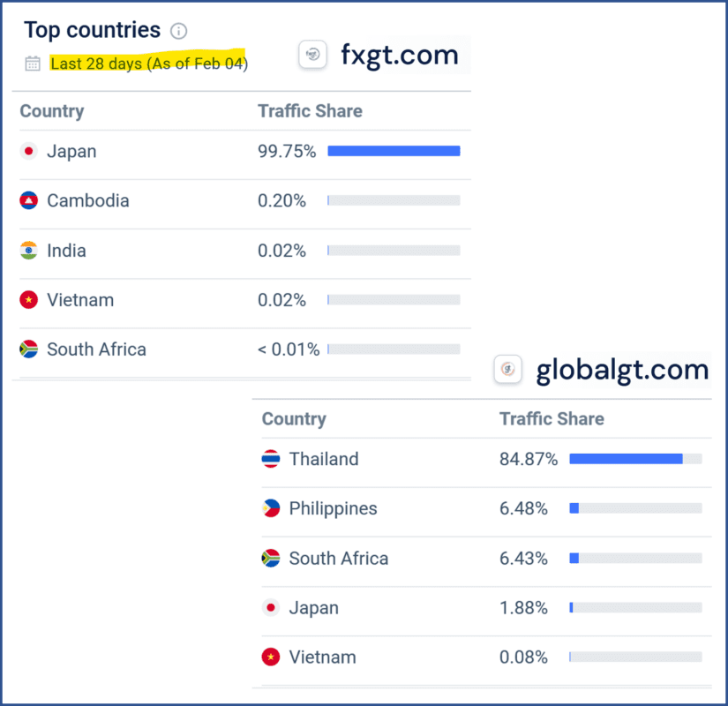
Task: Click the fxgt.com site favicon
Action: [313, 55]
